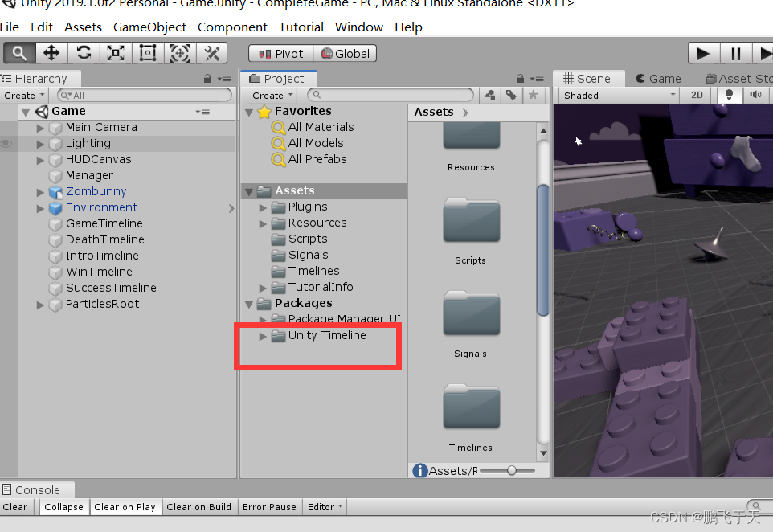Open the GameObject menu
The width and height of the screenshot is (773, 532).
coord(149,27)
